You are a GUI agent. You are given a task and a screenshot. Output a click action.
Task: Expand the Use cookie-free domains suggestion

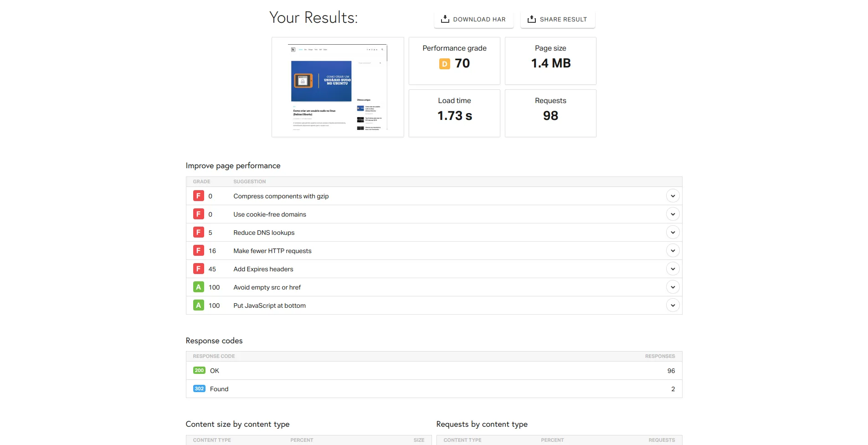[x=673, y=214]
